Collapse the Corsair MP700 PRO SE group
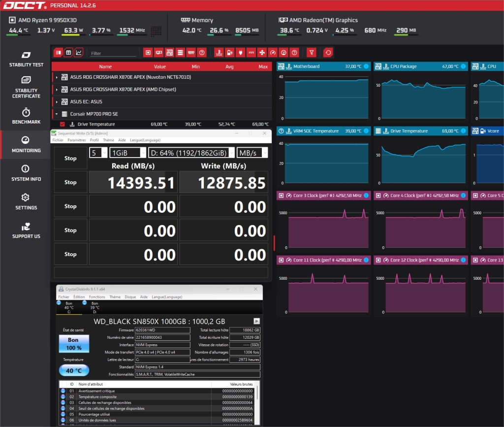The height and width of the screenshot is (427, 504). click(x=57, y=114)
